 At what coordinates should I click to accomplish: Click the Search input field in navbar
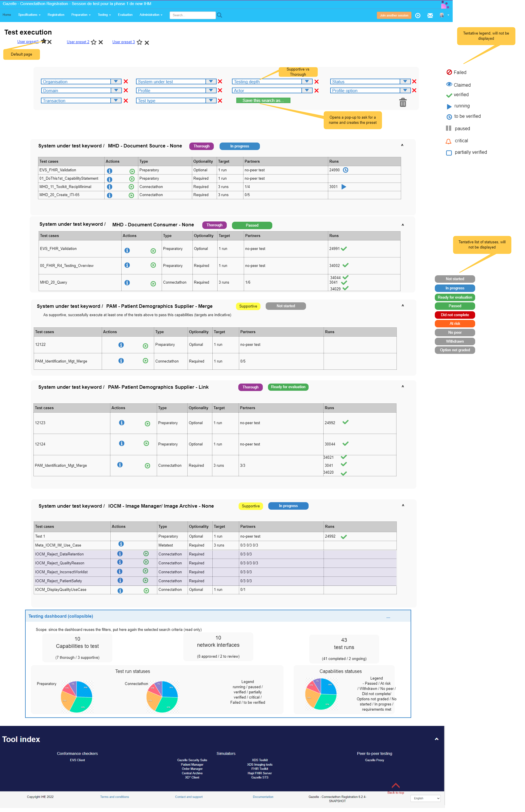coord(192,15)
